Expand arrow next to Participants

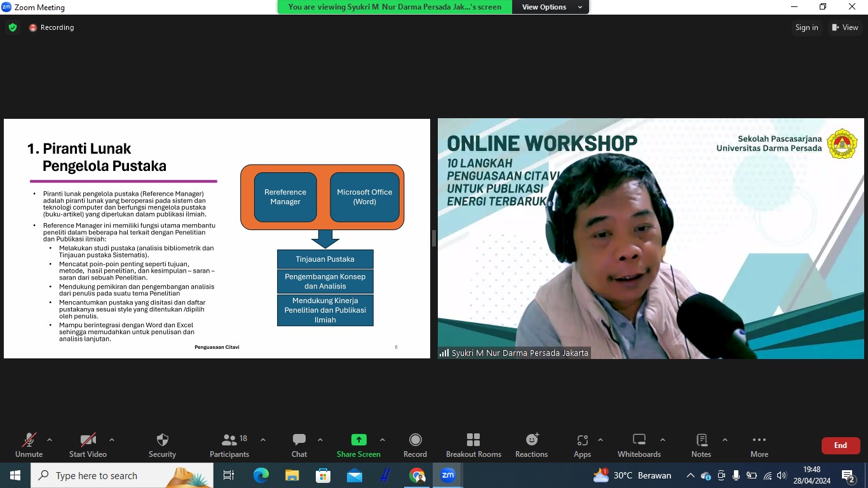pos(263,440)
